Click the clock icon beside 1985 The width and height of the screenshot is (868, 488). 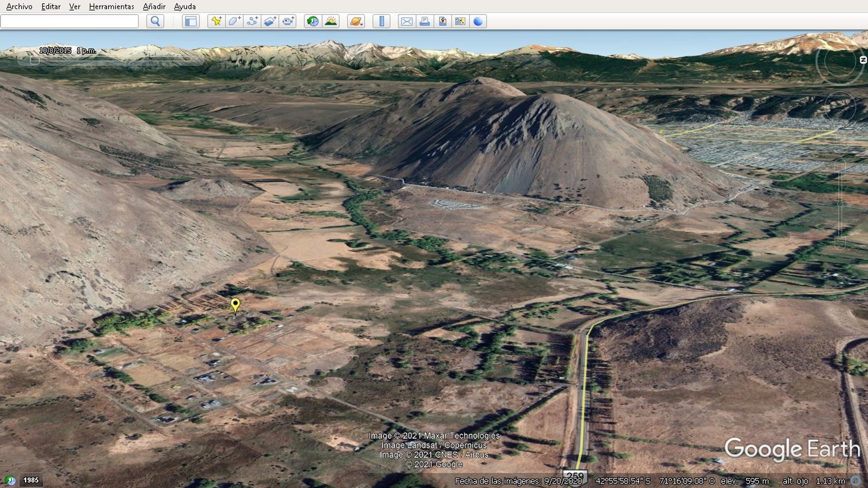point(10,481)
